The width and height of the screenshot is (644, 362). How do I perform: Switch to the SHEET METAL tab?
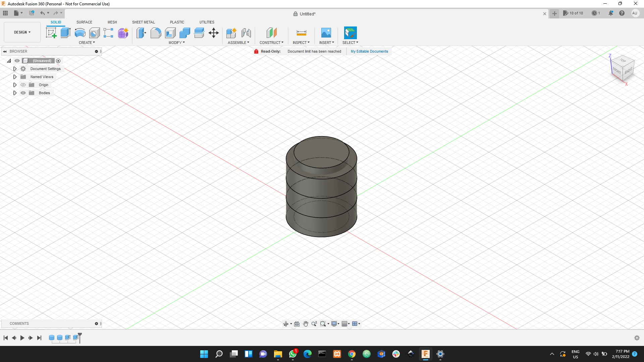[143, 22]
